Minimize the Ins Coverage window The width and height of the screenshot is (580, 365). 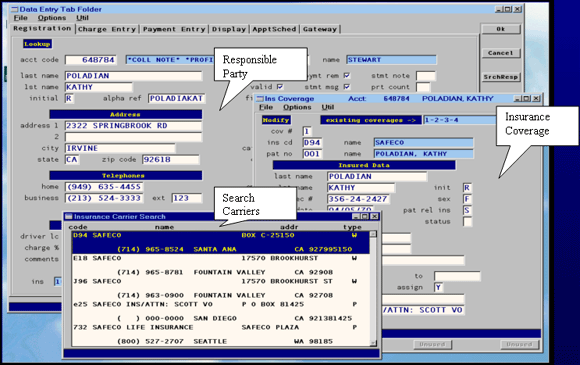[517, 98]
